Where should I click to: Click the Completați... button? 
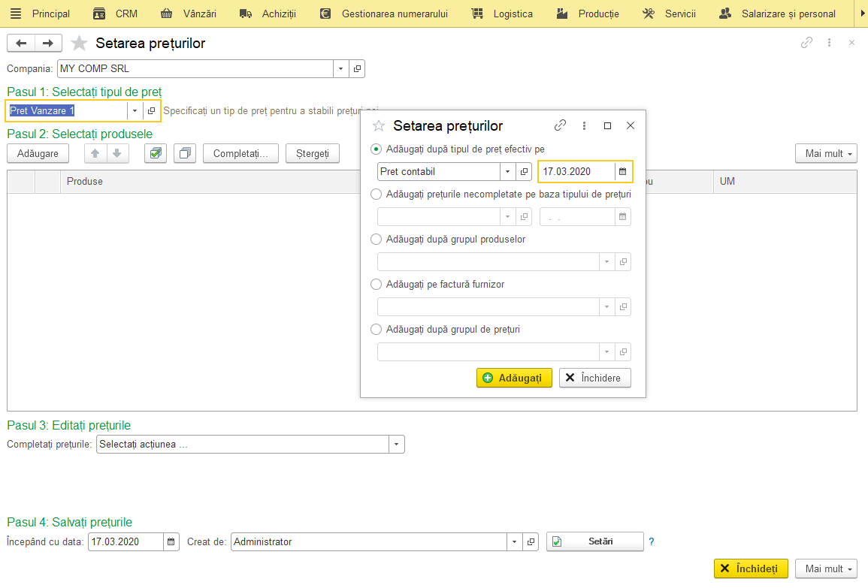(x=240, y=153)
